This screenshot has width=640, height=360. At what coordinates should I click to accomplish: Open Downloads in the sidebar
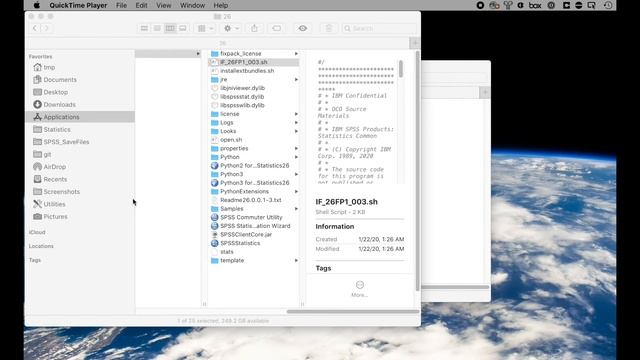[60, 104]
